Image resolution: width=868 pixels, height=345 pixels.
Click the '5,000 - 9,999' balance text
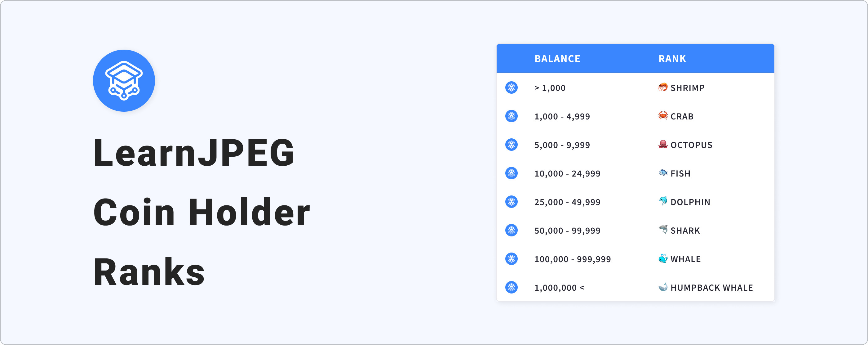pyautogui.click(x=562, y=145)
